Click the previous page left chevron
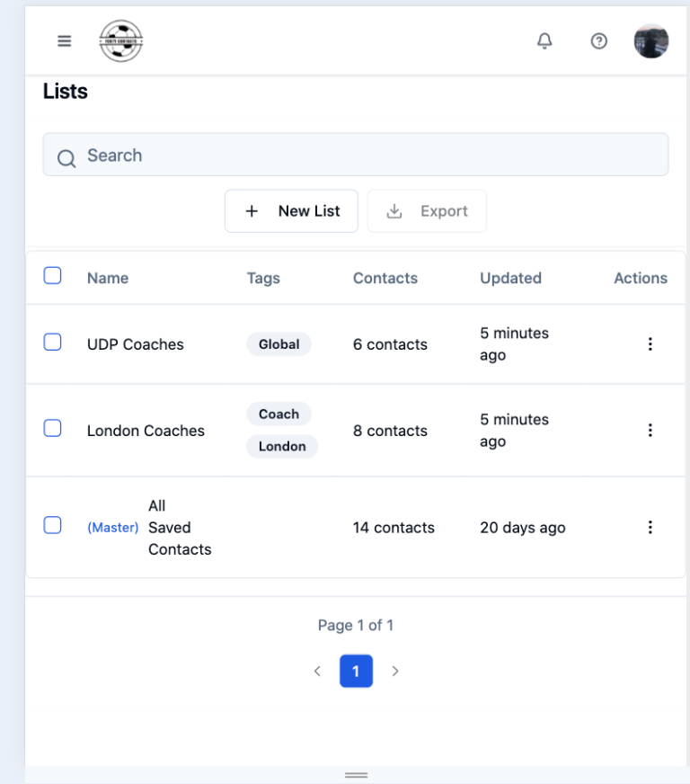 tap(316, 670)
